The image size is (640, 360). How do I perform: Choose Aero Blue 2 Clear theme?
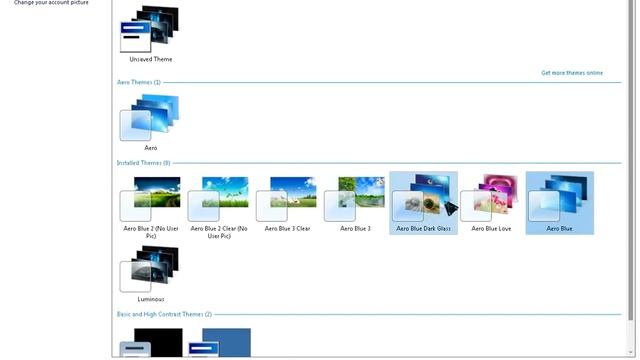point(219,207)
